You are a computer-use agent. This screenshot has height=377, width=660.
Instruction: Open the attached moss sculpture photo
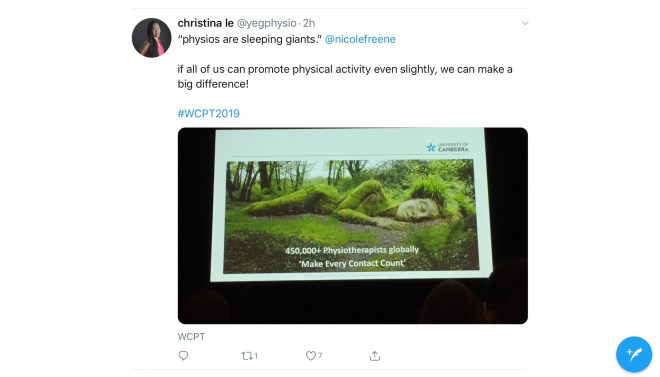click(x=353, y=226)
